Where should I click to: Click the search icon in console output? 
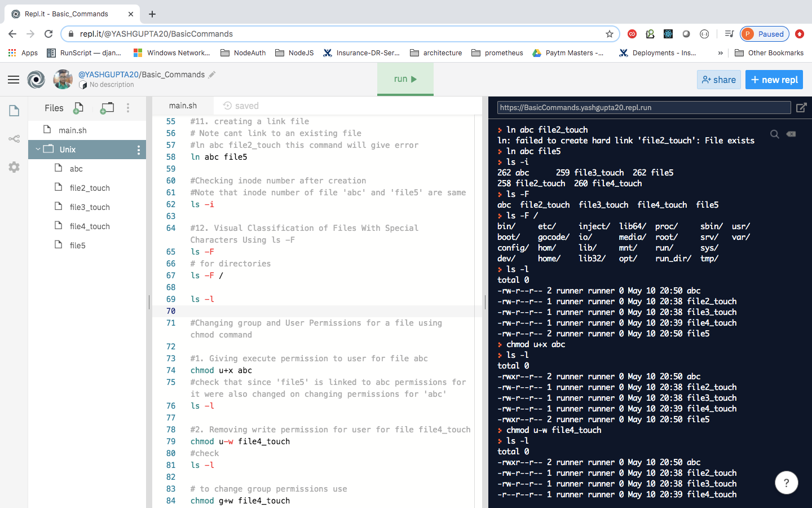(x=775, y=134)
